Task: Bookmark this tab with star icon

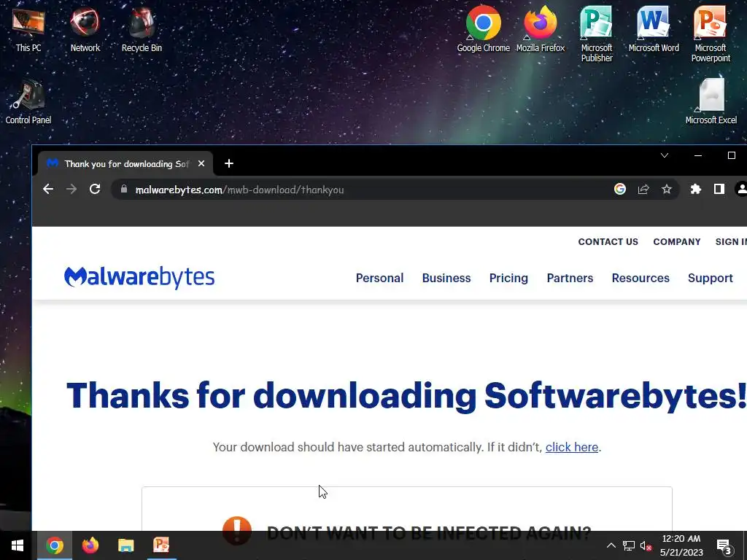Action: (x=667, y=190)
